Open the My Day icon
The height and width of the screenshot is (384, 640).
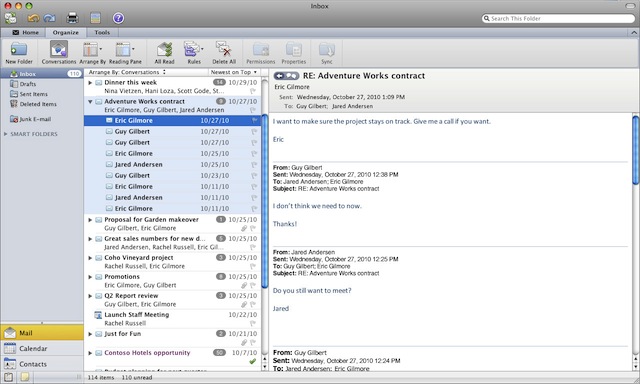[95, 18]
